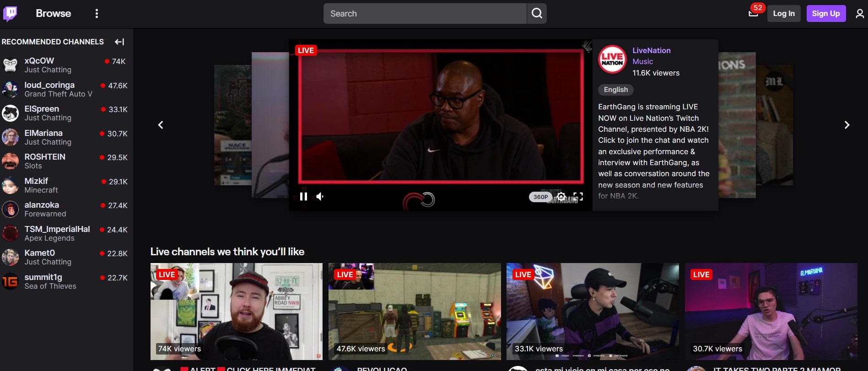This screenshot has width=868, height=371.
Task: Open the user account menu icon
Action: coord(860,14)
